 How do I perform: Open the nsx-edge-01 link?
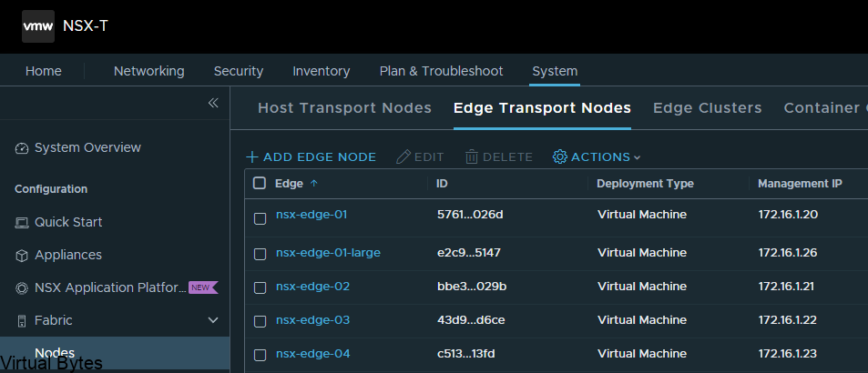[x=311, y=215]
